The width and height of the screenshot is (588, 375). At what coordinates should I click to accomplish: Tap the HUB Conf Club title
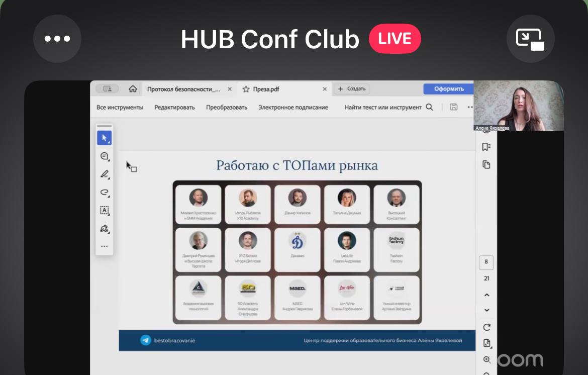pyautogui.click(x=270, y=39)
